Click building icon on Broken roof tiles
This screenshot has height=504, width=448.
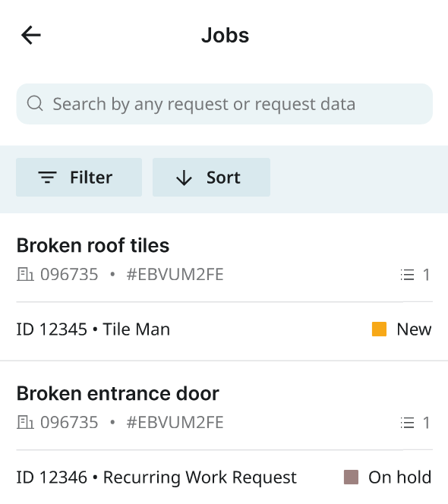coord(25,275)
